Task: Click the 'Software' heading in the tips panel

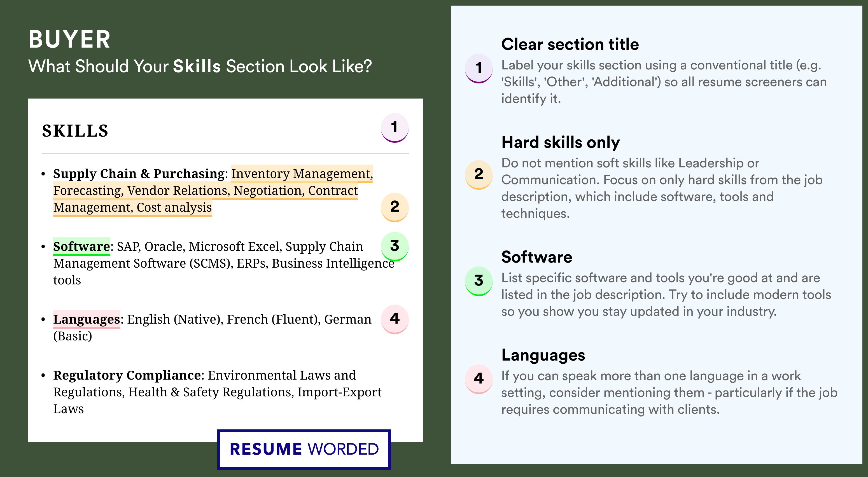Action: (x=536, y=257)
